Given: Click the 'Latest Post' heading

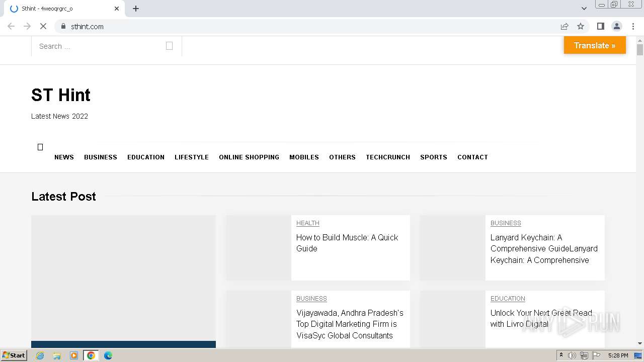Looking at the screenshot, I should (63, 197).
